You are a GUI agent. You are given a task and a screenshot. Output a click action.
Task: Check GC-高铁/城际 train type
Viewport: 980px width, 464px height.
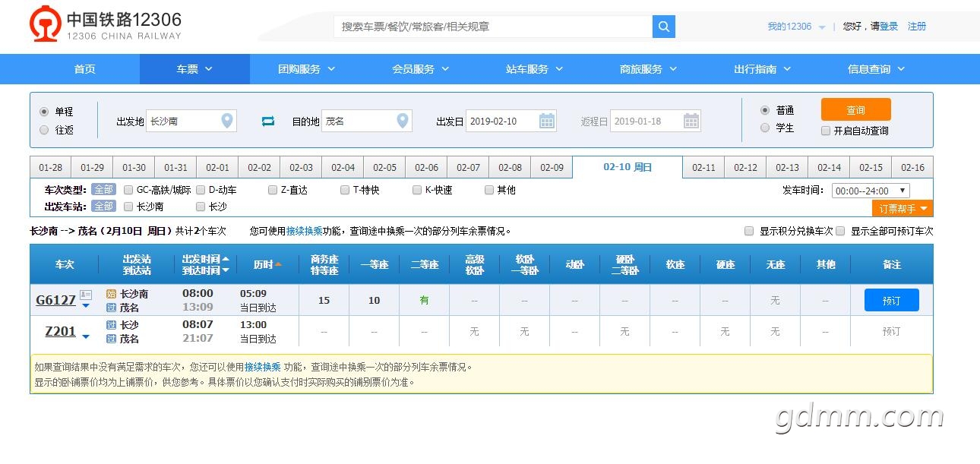[x=128, y=190]
